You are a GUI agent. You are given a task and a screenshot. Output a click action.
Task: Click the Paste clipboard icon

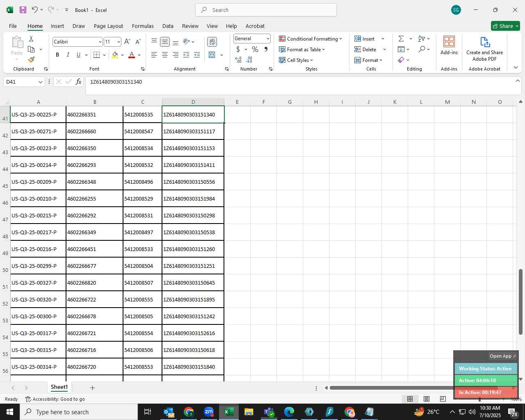17,42
